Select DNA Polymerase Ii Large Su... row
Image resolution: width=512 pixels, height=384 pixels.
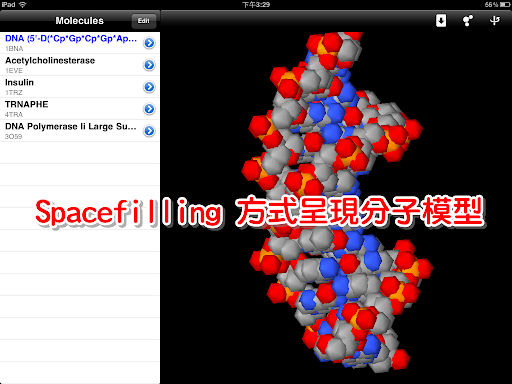click(80, 131)
